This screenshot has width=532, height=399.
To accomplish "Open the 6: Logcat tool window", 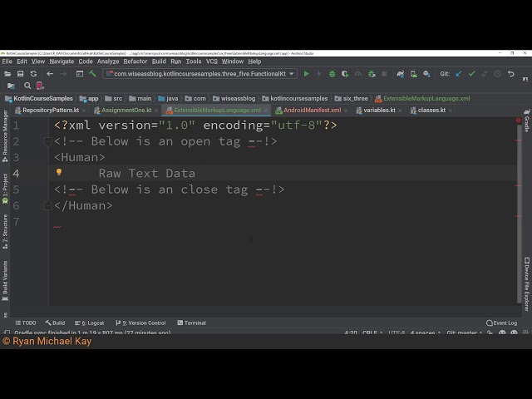I will tap(89, 323).
